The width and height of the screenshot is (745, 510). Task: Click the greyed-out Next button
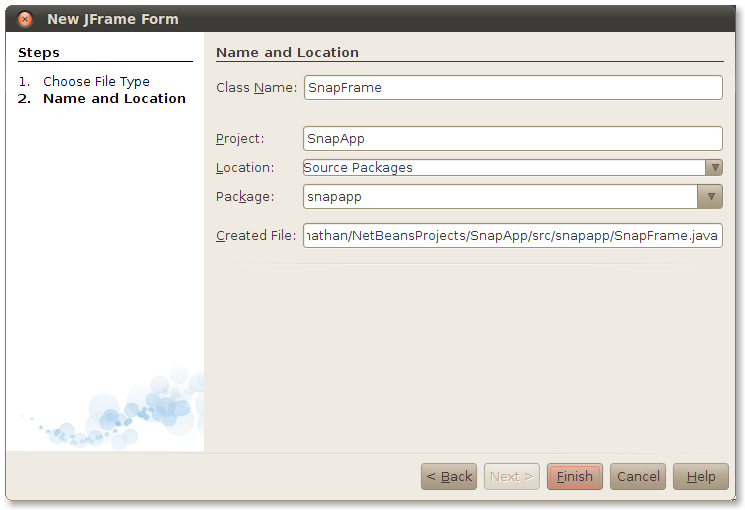512,477
